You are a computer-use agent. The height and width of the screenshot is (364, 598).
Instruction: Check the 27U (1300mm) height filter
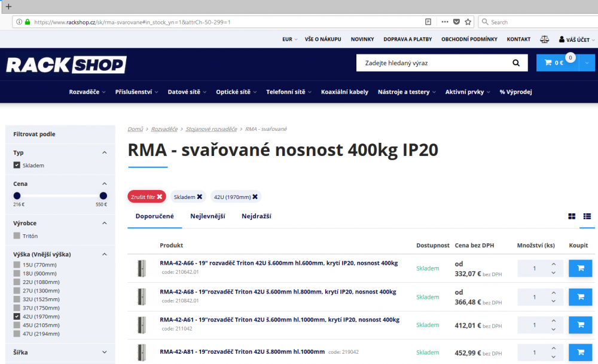[17, 290]
